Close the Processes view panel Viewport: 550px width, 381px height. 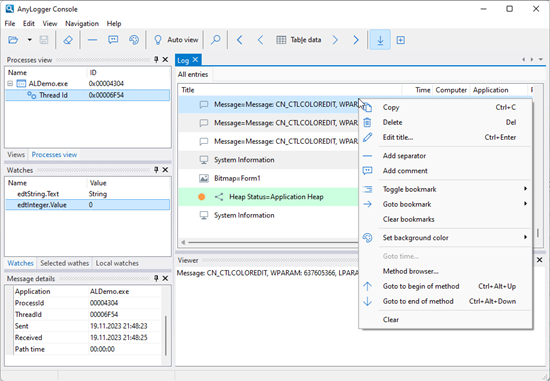pyautogui.click(x=165, y=60)
